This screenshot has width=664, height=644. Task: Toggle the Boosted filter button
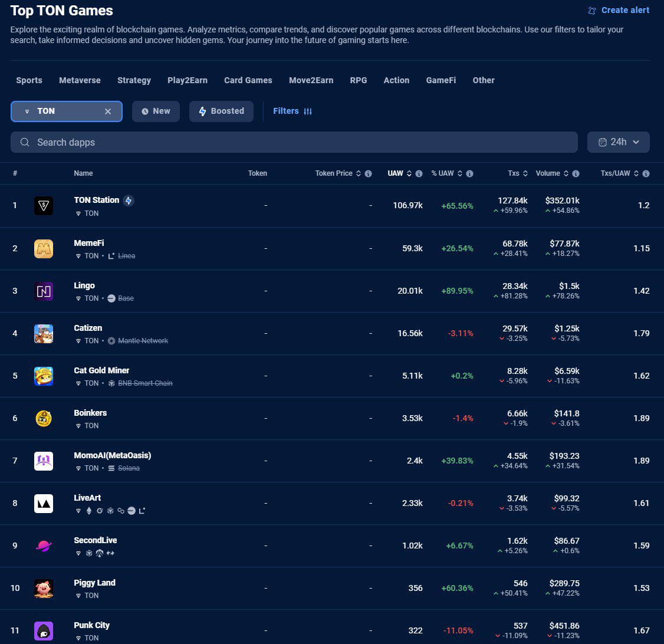point(222,111)
